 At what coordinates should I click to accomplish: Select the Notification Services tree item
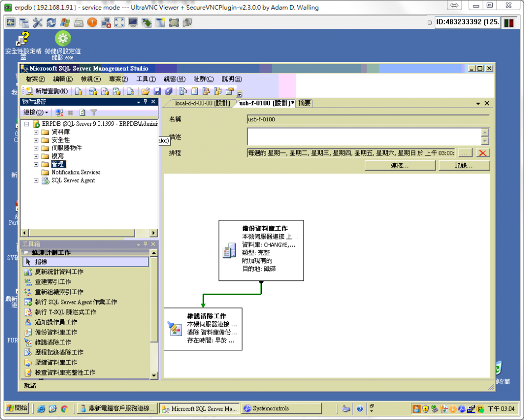(x=76, y=172)
